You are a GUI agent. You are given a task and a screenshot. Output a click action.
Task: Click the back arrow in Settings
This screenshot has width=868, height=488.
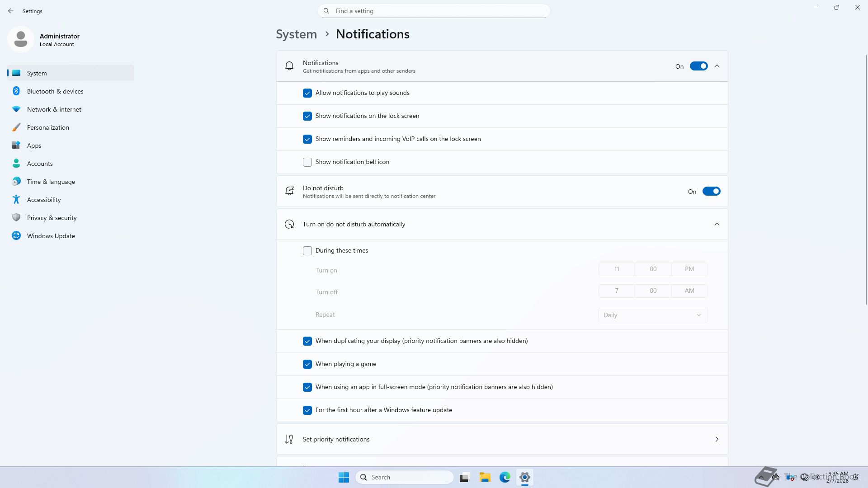(x=11, y=11)
